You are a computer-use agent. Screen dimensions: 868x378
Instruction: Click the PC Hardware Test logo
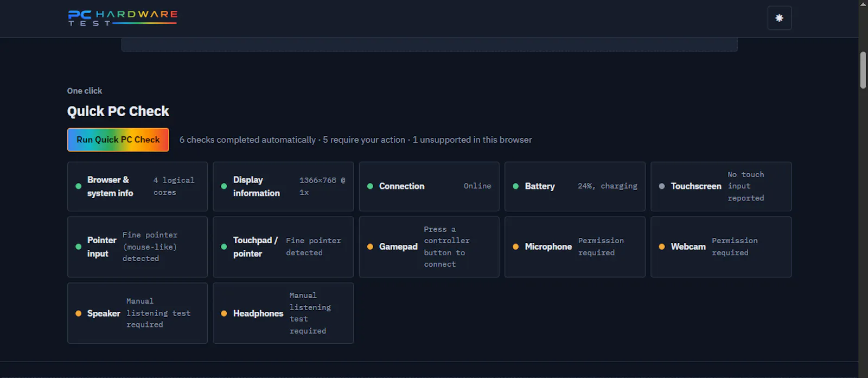point(123,18)
